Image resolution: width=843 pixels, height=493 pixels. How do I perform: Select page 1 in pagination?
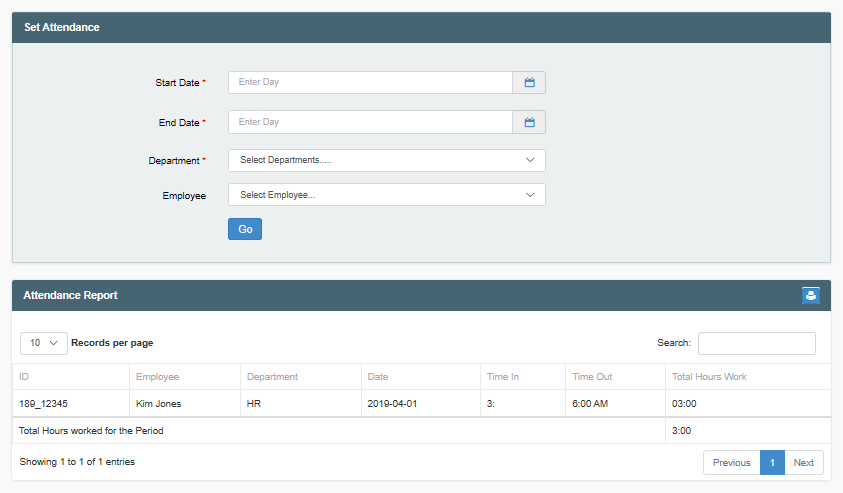pos(772,462)
